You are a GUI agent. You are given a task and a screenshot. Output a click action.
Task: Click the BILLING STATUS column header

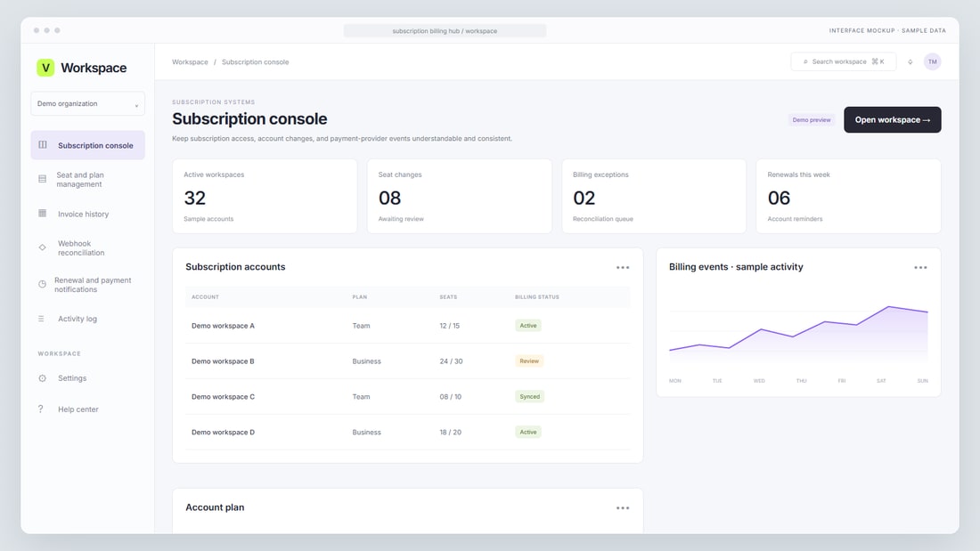click(537, 296)
